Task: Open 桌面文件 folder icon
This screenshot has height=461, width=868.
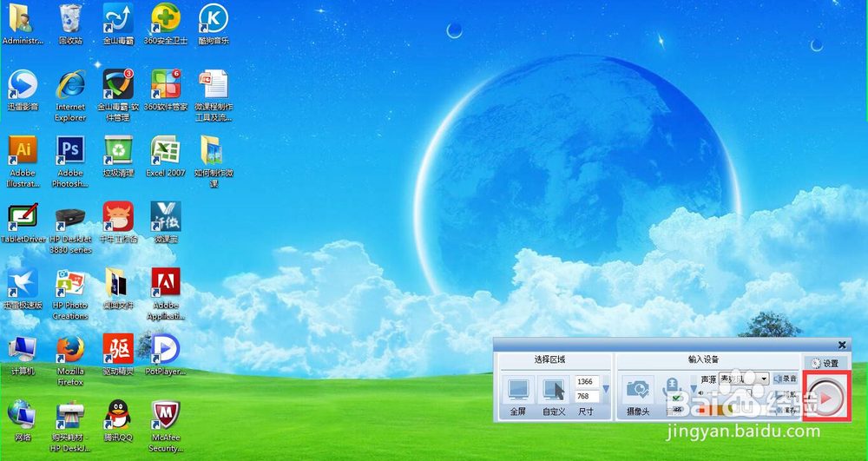Action: click(x=118, y=288)
